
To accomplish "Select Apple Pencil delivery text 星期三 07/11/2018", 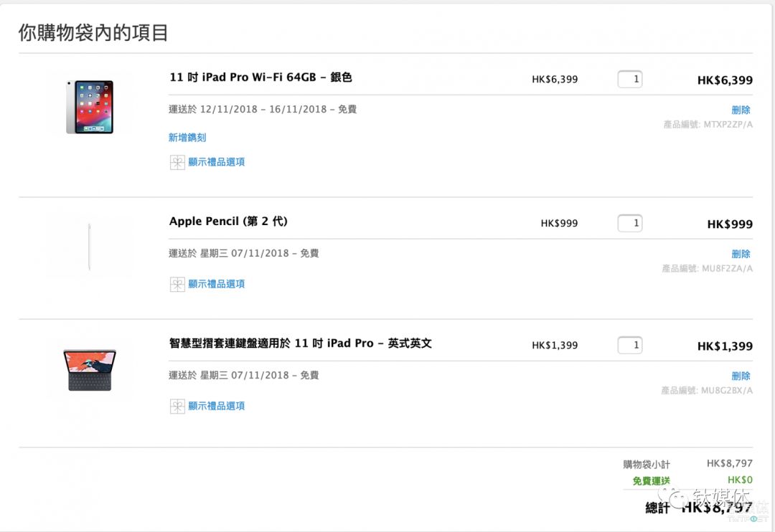I will point(244,253).
